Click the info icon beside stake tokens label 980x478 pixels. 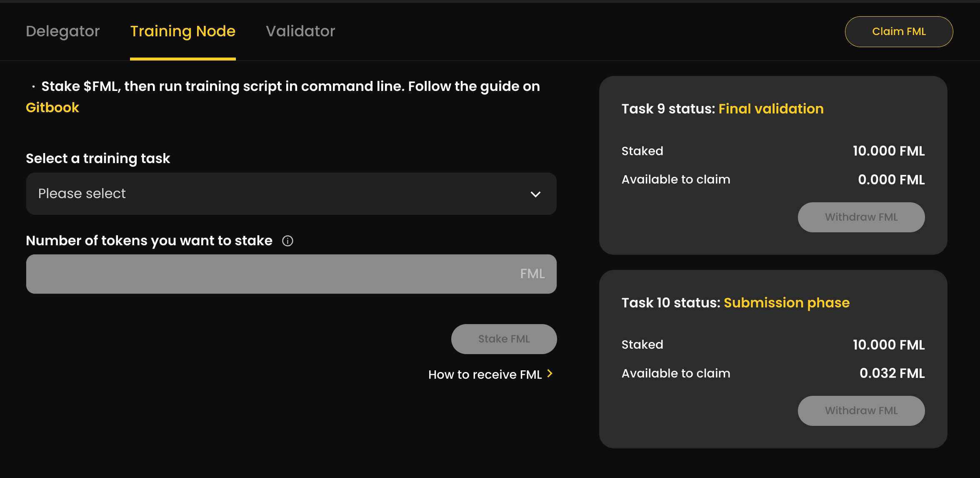[287, 241]
